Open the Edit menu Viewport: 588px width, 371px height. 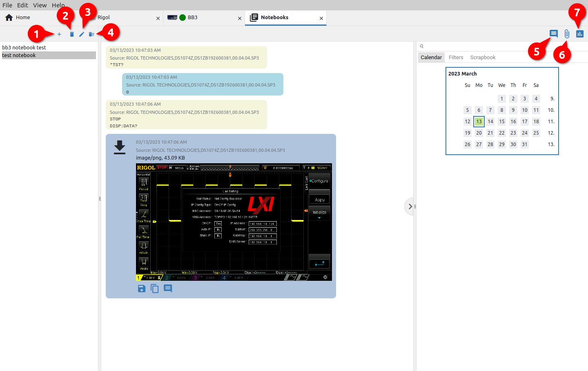click(22, 5)
